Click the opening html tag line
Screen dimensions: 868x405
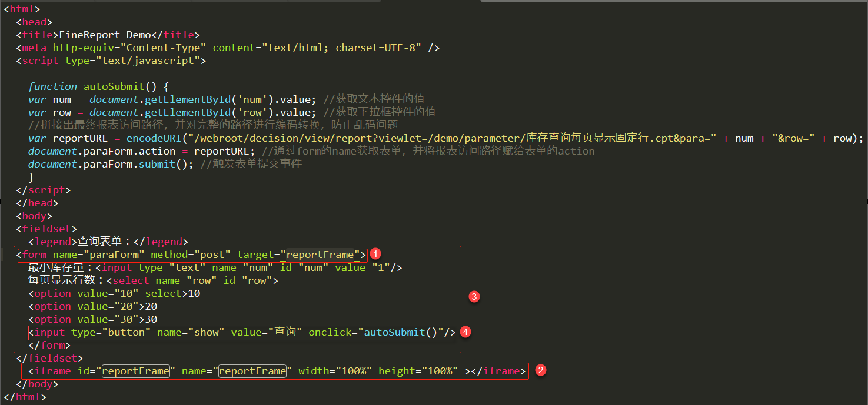(x=22, y=9)
